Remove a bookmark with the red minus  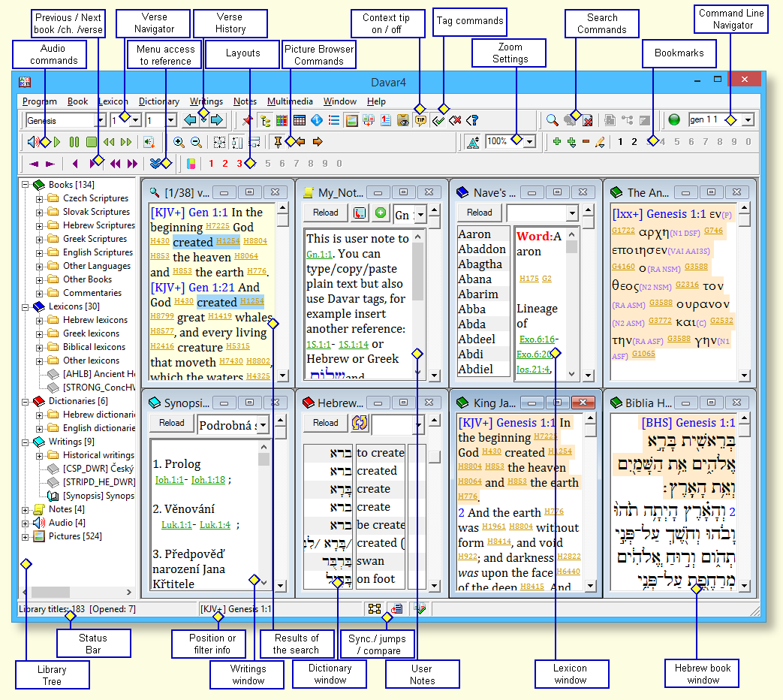[x=586, y=142]
